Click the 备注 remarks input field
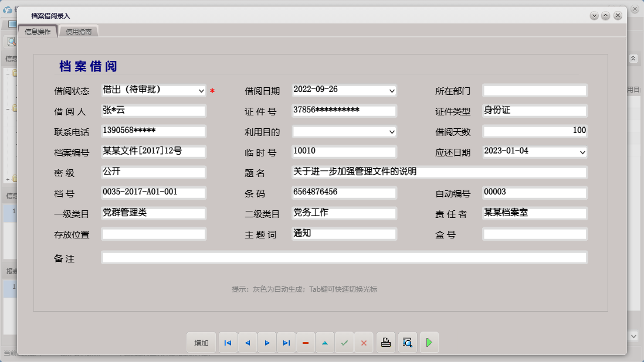644x362 pixels. tap(345, 257)
